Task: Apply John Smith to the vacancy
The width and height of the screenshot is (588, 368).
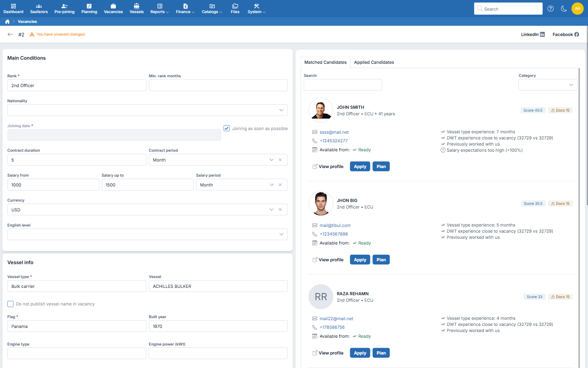Action: pyautogui.click(x=360, y=166)
